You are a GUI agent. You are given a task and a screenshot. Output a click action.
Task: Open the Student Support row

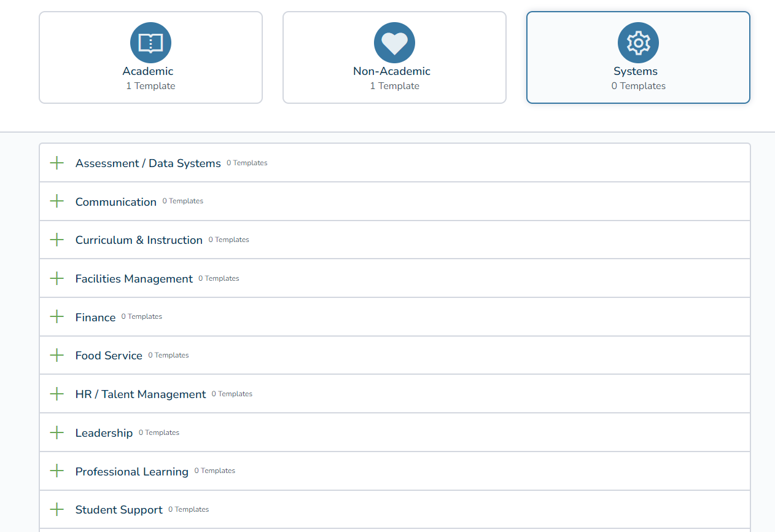pyautogui.click(x=119, y=510)
